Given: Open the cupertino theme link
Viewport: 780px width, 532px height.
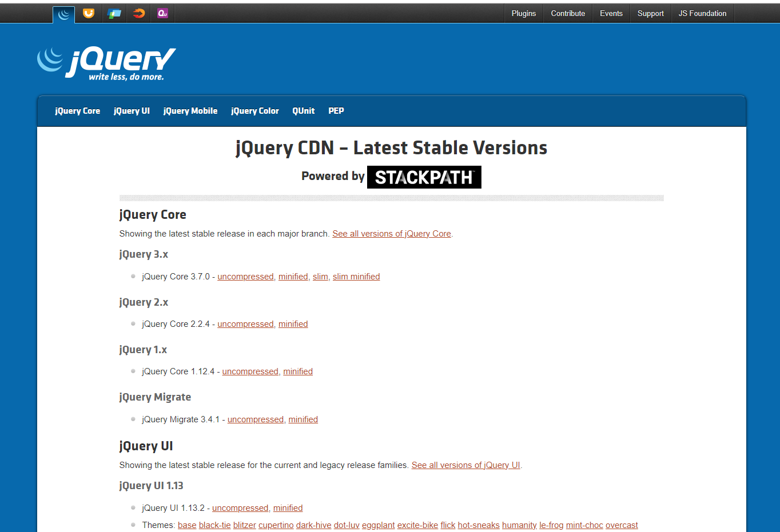Looking at the screenshot, I should coord(276,525).
